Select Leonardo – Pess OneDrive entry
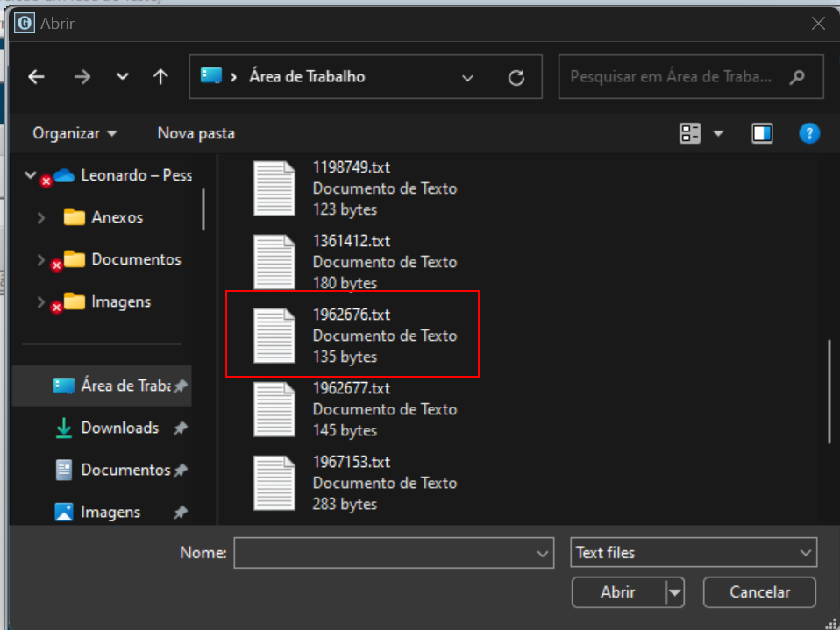Screen dimensions: 840x630 tap(136, 175)
